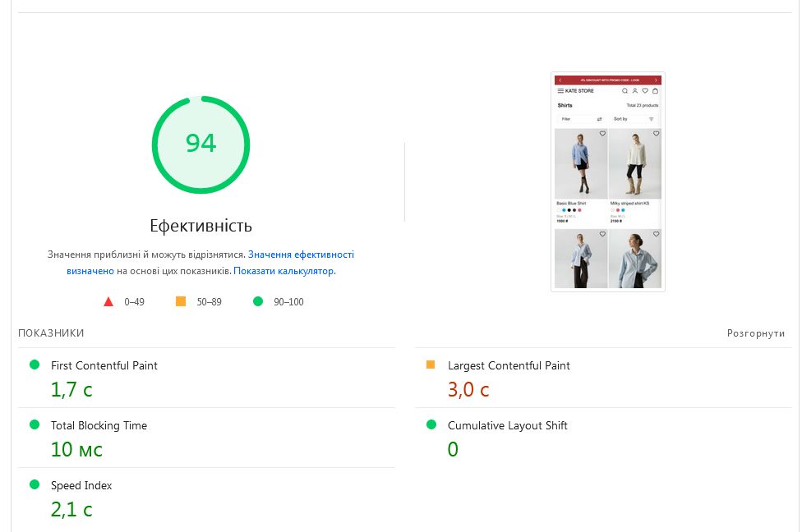Click heart icon on Milky striped shirt photo
802x532 pixels.
656,134
